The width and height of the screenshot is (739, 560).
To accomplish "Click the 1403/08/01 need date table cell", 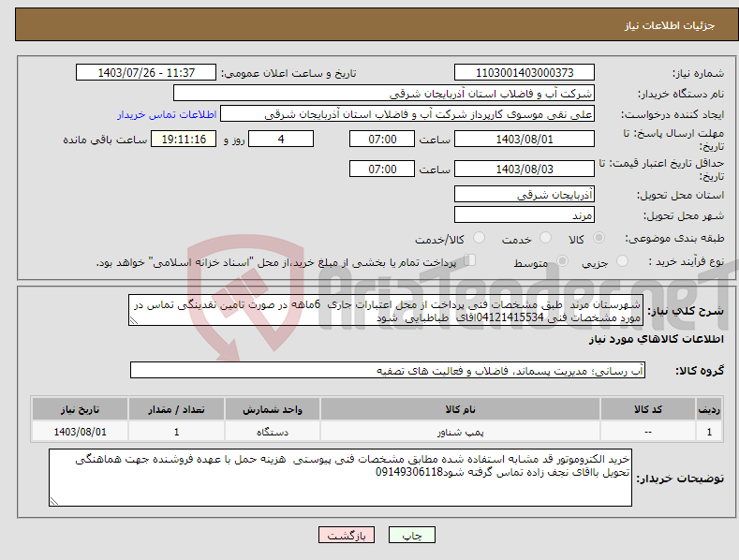I will (x=81, y=432).
